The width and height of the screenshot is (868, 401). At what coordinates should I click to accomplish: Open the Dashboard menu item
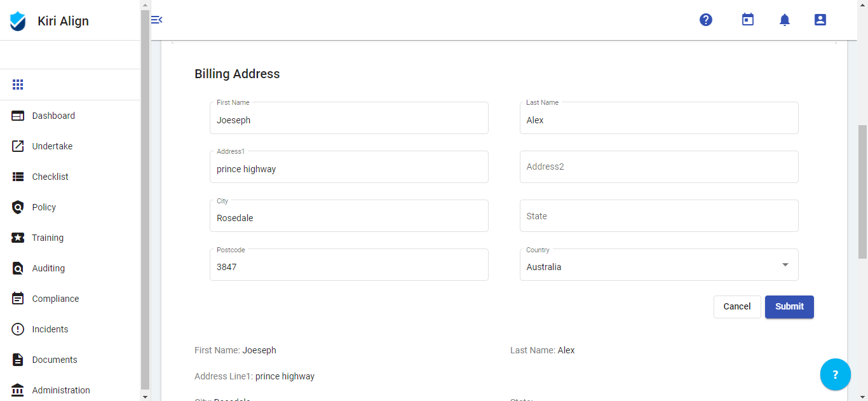(70, 116)
